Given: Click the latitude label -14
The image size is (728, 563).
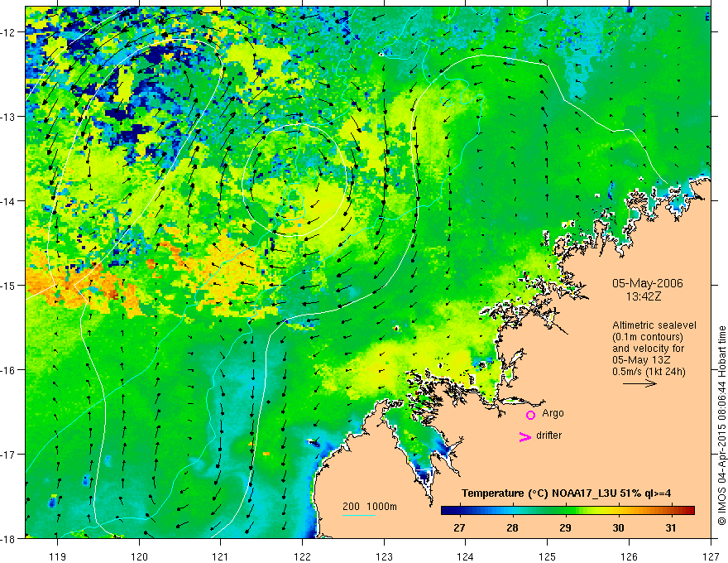Looking at the screenshot, I should pos(9,201).
